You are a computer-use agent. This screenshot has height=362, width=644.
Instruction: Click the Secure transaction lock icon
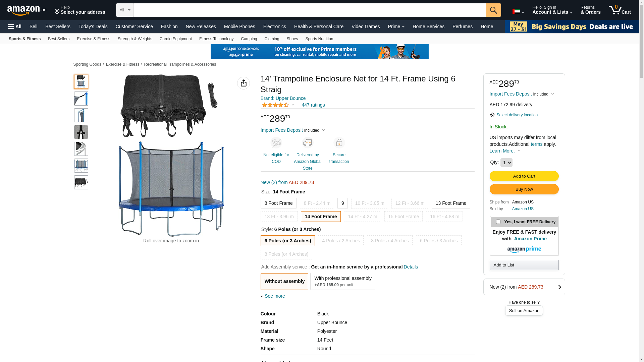339,143
